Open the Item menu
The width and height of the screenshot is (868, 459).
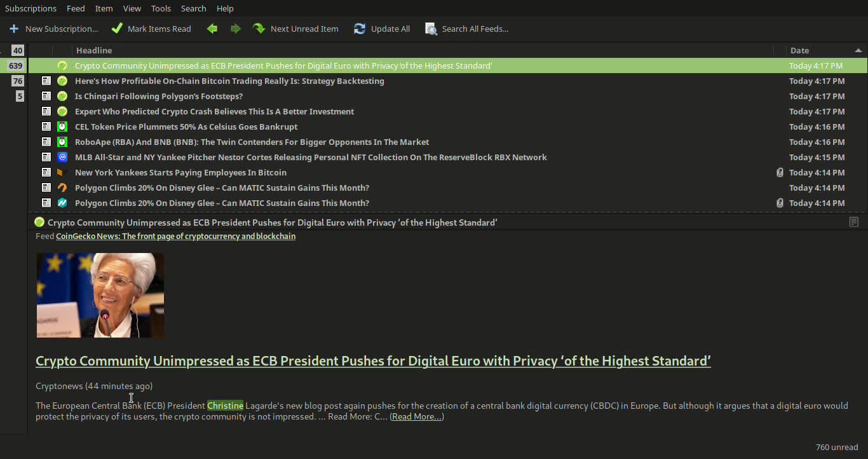tap(104, 8)
